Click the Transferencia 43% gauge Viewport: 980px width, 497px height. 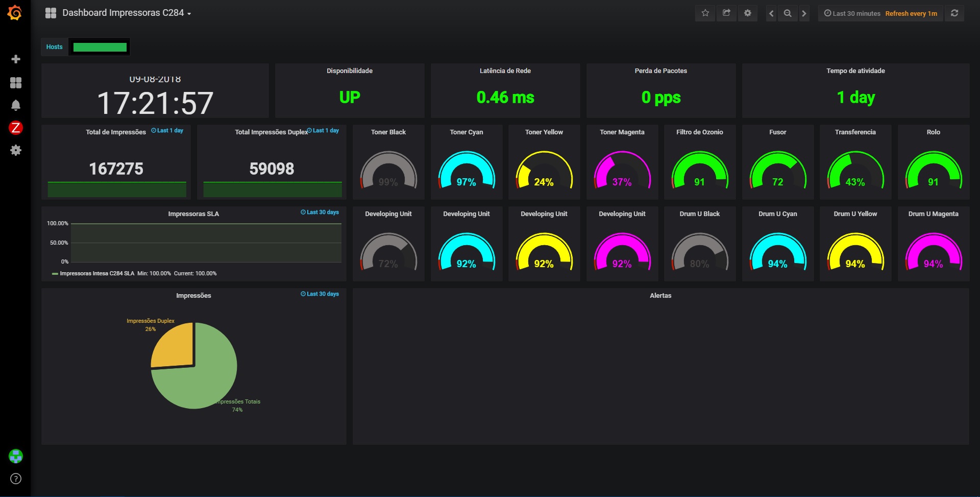[855, 171]
